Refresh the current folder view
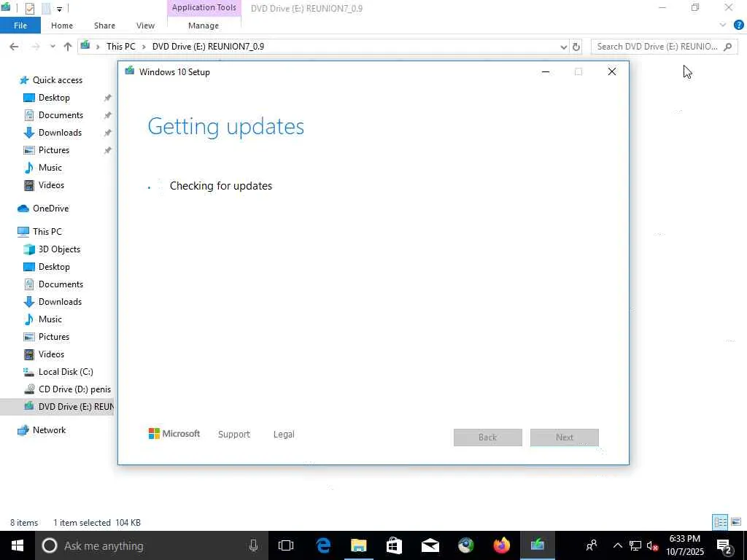 tap(576, 47)
